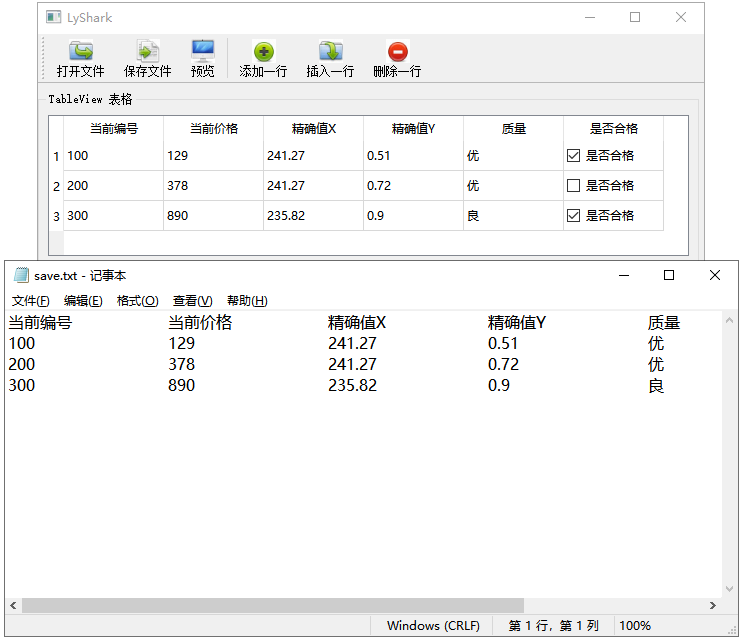Maximize the Notepad save.txt window
The height and width of the screenshot is (641, 743).
(x=669, y=276)
